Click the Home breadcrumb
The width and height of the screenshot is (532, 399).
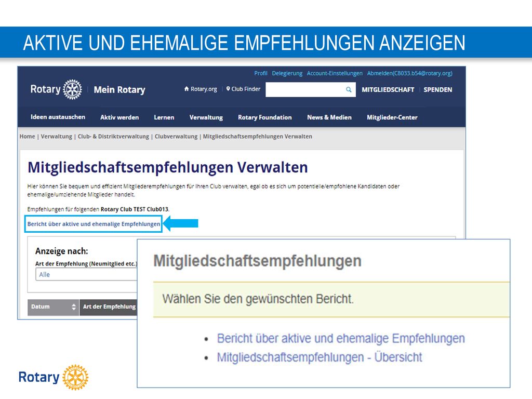(x=27, y=137)
